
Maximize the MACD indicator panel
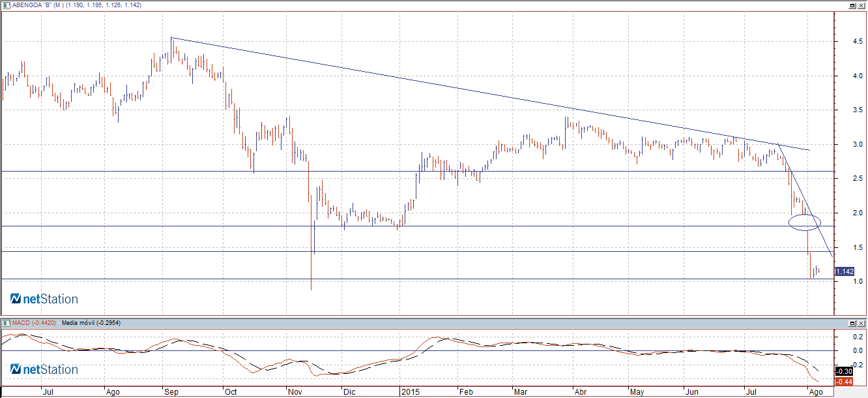click(x=852, y=323)
